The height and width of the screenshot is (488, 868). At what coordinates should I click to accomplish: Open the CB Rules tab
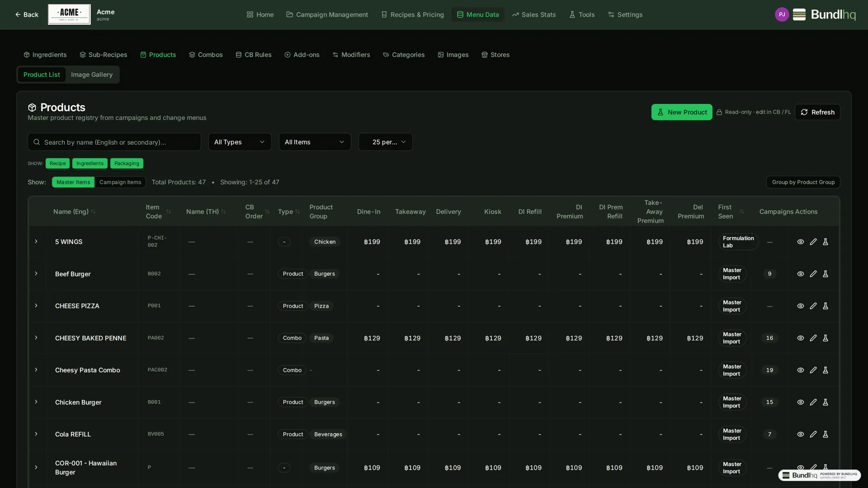pos(253,55)
